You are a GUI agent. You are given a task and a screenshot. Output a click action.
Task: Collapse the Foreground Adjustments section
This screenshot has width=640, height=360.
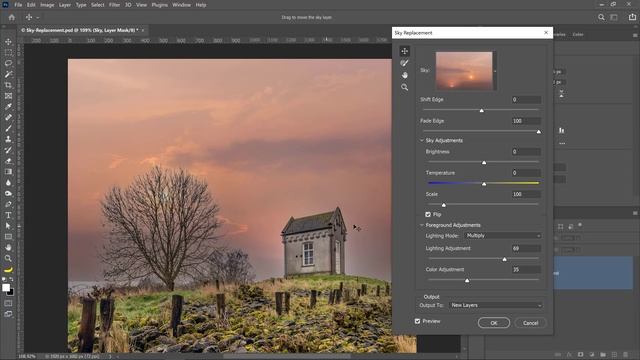click(x=422, y=225)
